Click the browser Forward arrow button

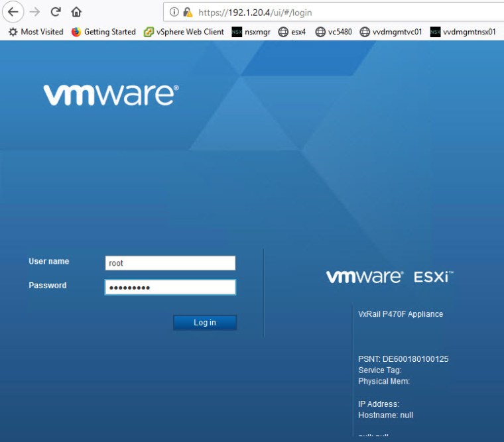[x=34, y=12]
